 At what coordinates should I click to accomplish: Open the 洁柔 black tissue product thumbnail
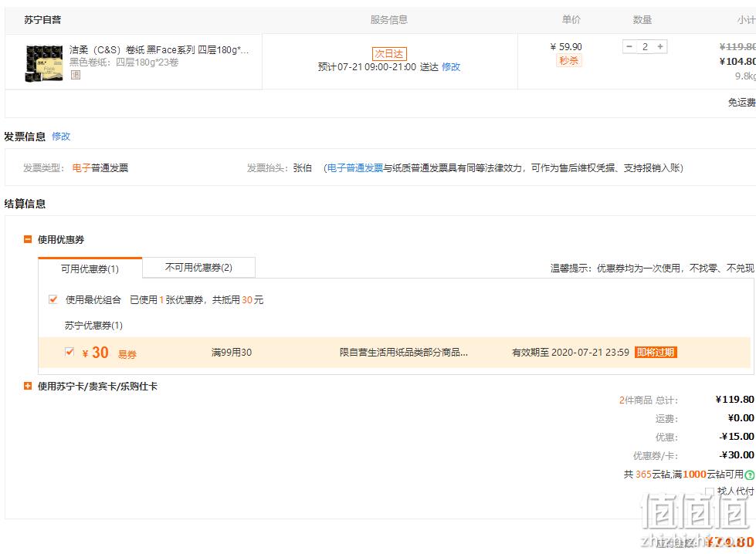tap(44, 63)
